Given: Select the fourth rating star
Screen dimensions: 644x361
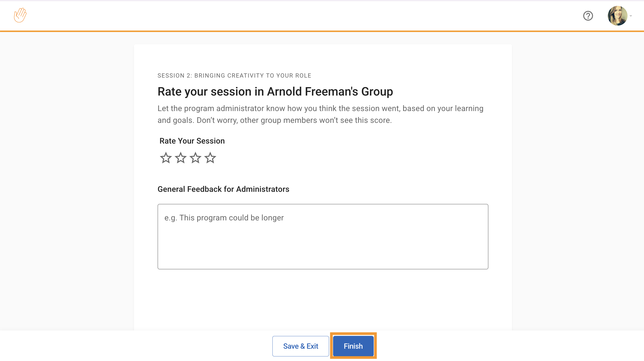Looking at the screenshot, I should (x=210, y=158).
